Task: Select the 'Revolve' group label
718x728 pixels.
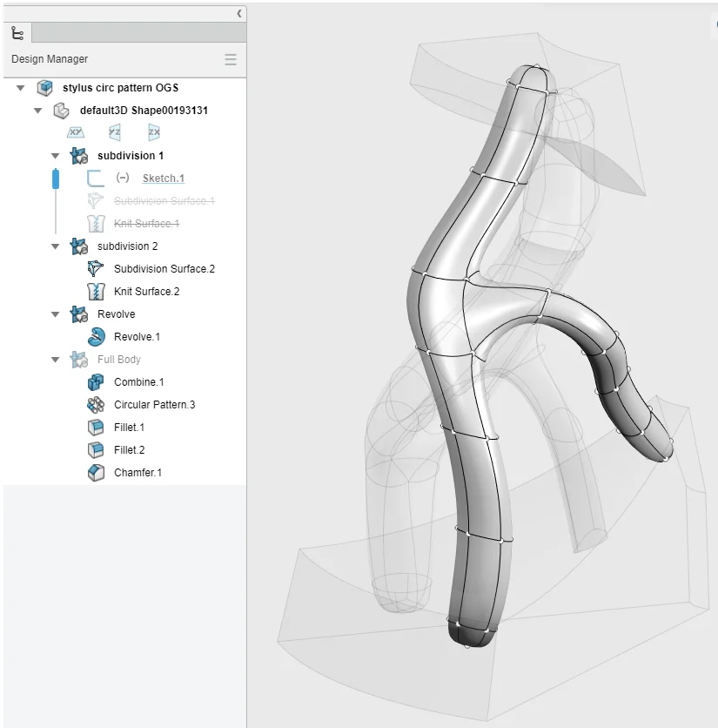Action: coord(117,314)
